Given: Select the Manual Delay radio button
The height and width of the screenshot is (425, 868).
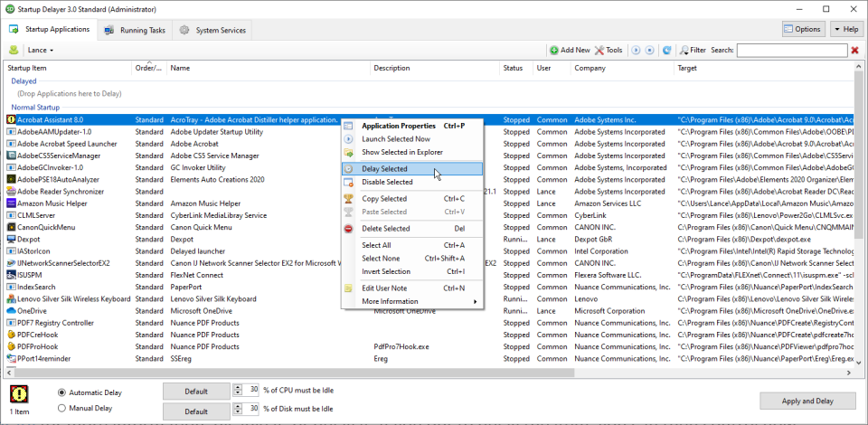Looking at the screenshot, I should [x=61, y=409].
